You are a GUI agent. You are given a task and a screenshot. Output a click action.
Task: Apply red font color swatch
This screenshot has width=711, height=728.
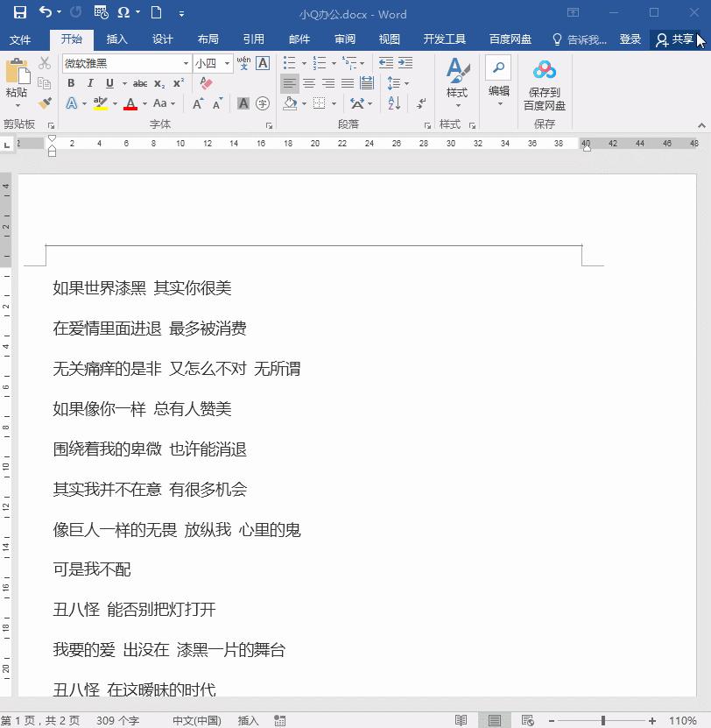(x=130, y=103)
